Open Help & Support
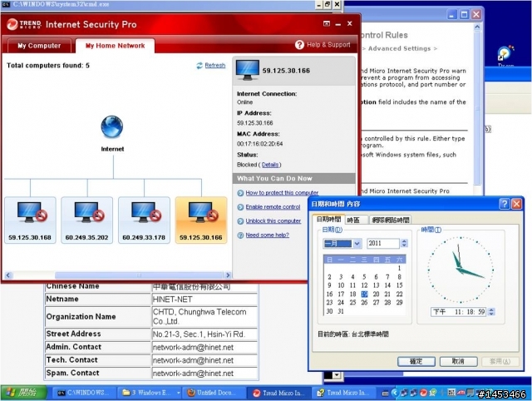532x401 pixels. coord(323,44)
